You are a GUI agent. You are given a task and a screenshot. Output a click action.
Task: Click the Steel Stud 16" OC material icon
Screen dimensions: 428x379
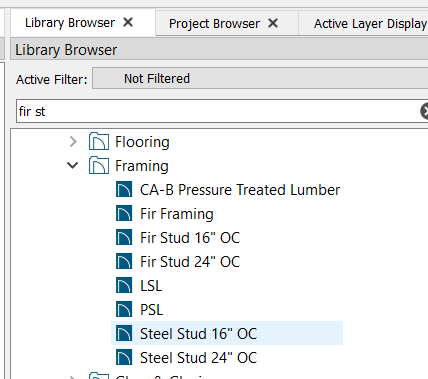point(124,334)
